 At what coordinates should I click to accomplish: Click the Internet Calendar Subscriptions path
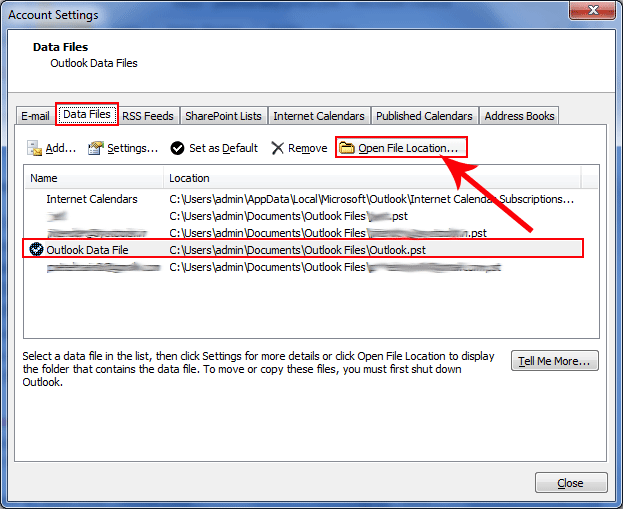point(371,199)
